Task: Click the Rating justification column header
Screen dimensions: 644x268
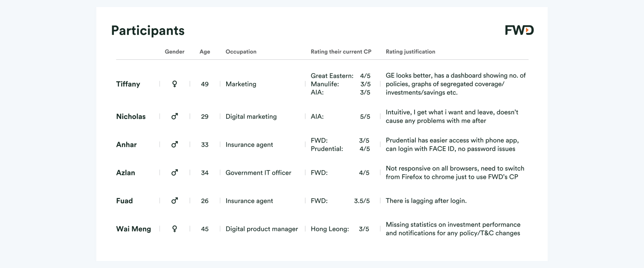Action: (410, 52)
